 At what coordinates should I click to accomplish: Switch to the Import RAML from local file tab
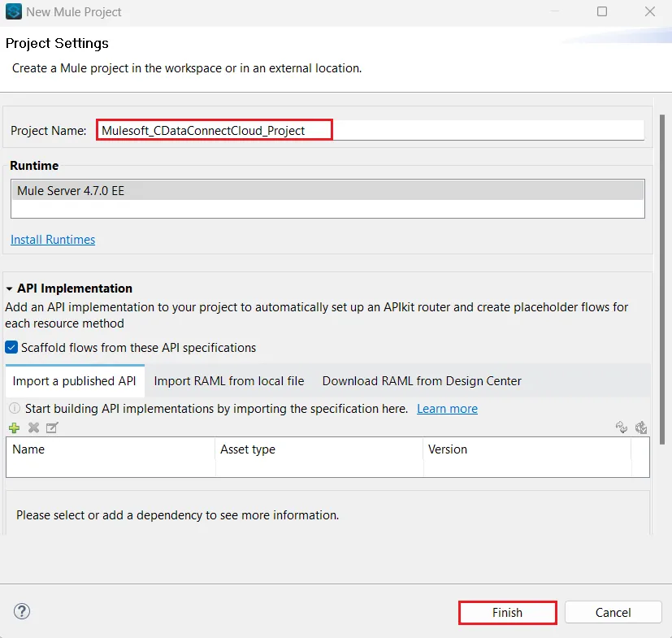point(228,380)
